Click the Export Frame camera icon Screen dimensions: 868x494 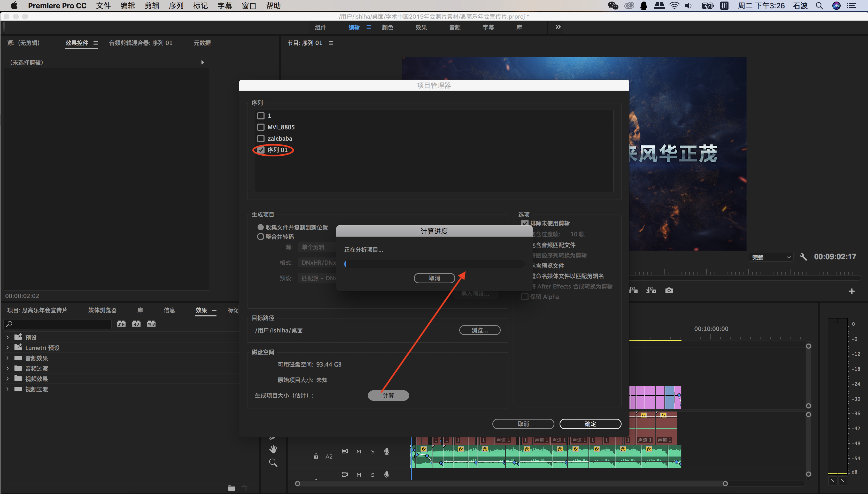(669, 291)
